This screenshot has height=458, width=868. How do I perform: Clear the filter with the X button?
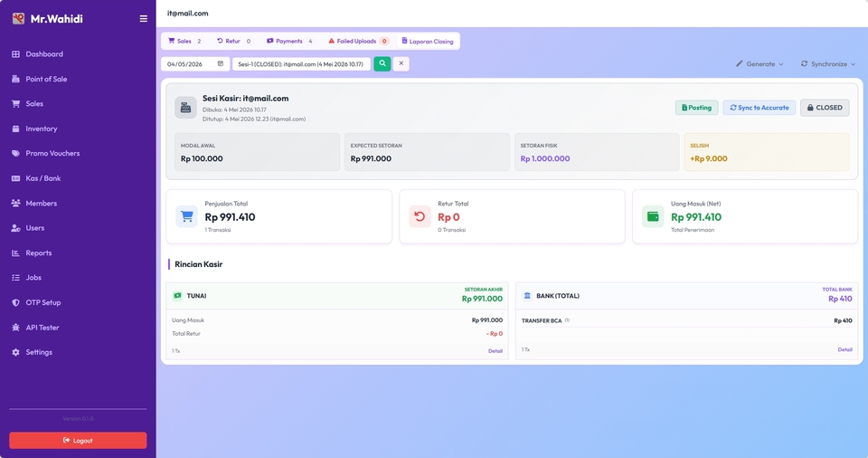pyautogui.click(x=401, y=63)
